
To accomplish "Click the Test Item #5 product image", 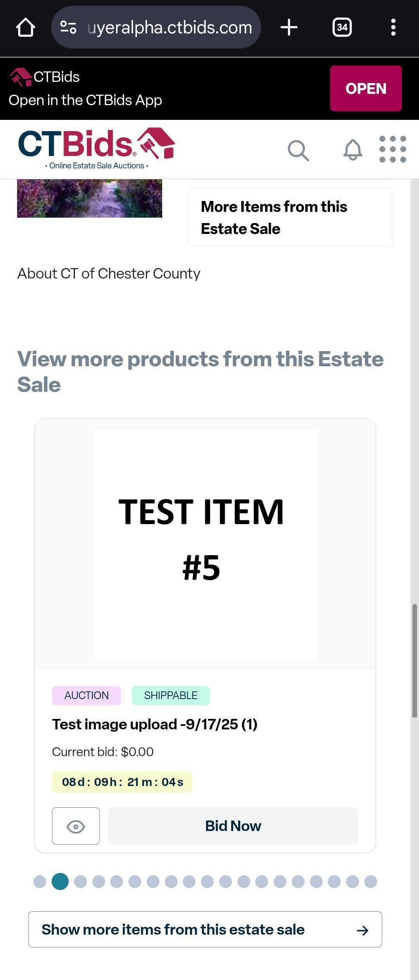I will pyautogui.click(x=205, y=544).
